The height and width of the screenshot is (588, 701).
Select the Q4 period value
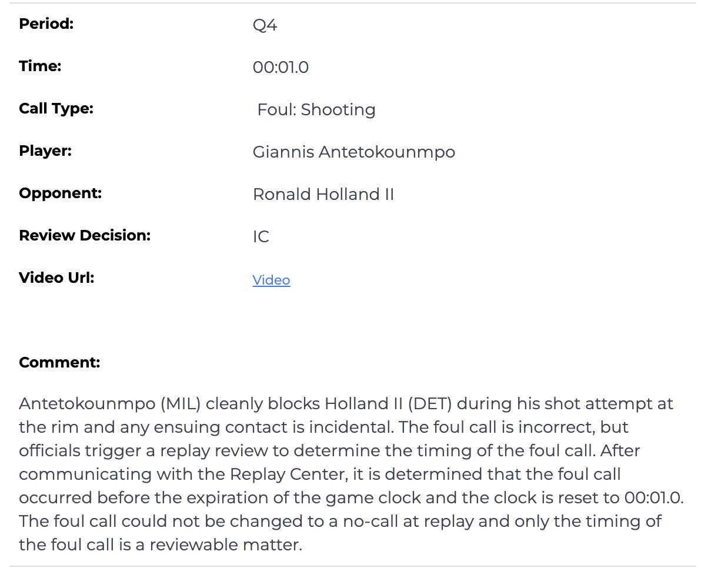(265, 26)
